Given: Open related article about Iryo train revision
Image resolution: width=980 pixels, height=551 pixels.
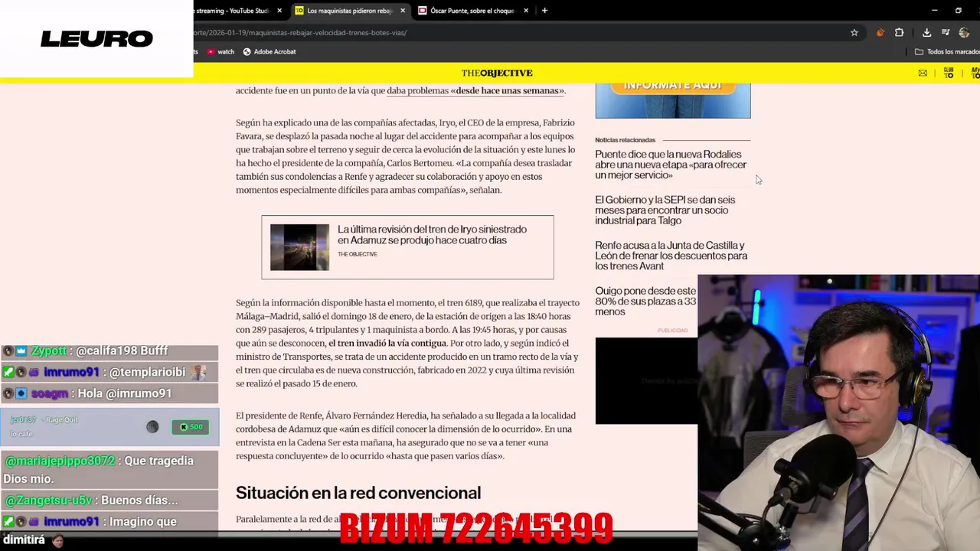Looking at the screenshot, I should click(432, 235).
